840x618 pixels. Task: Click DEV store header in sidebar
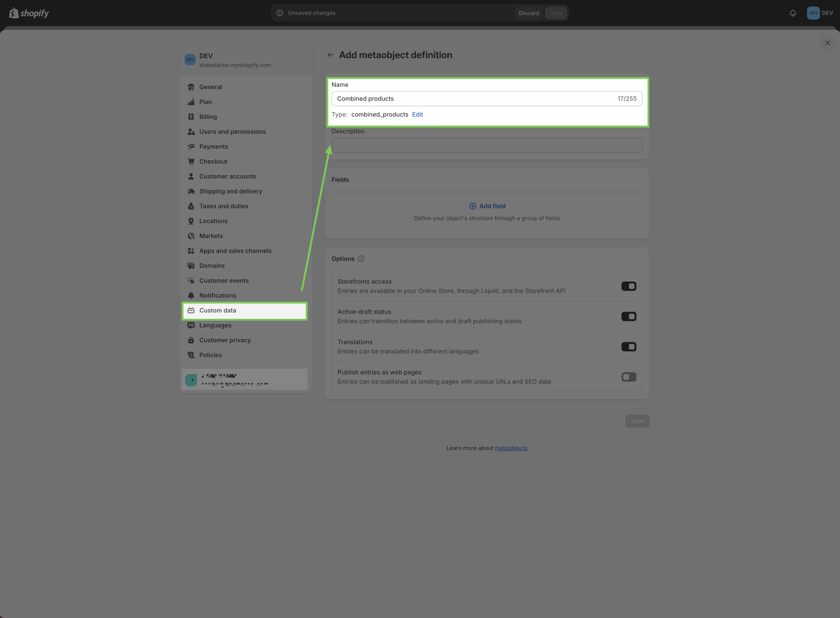click(246, 60)
